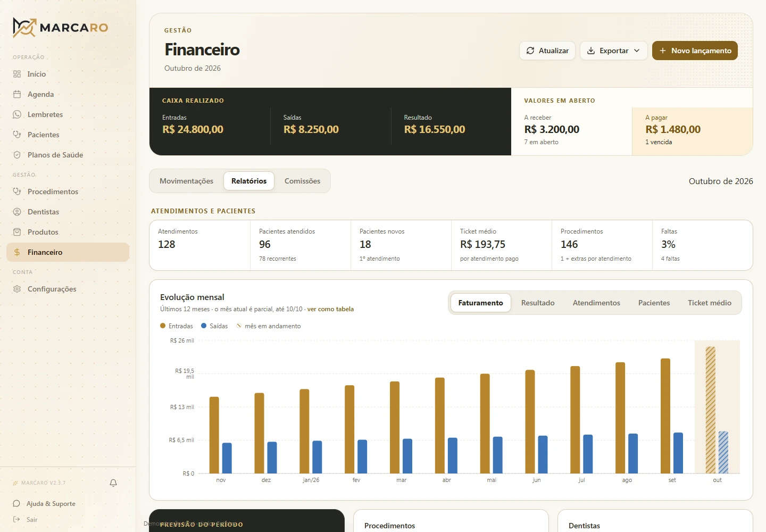Click the Entradas legend color dot

(x=163, y=326)
